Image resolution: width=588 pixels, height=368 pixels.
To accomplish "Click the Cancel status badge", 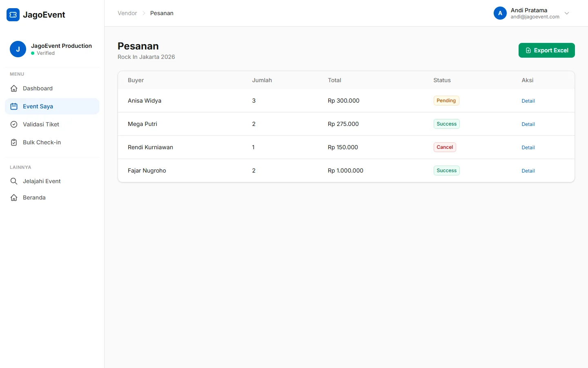I will click(x=445, y=147).
